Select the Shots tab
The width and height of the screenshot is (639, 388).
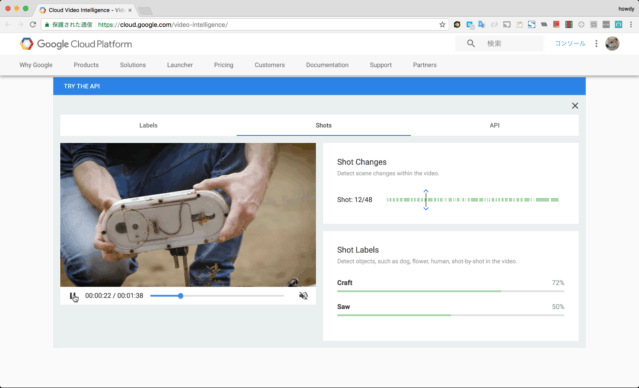tap(324, 125)
